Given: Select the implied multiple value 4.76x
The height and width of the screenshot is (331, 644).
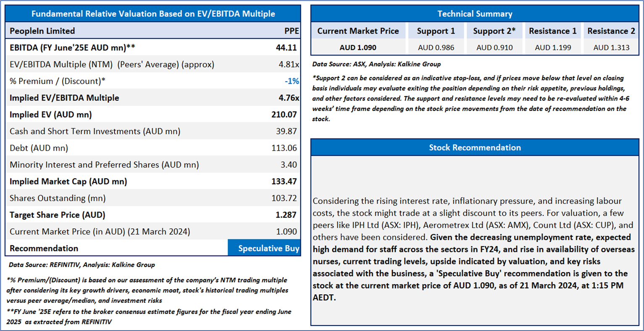Looking at the screenshot, I should tap(289, 98).
